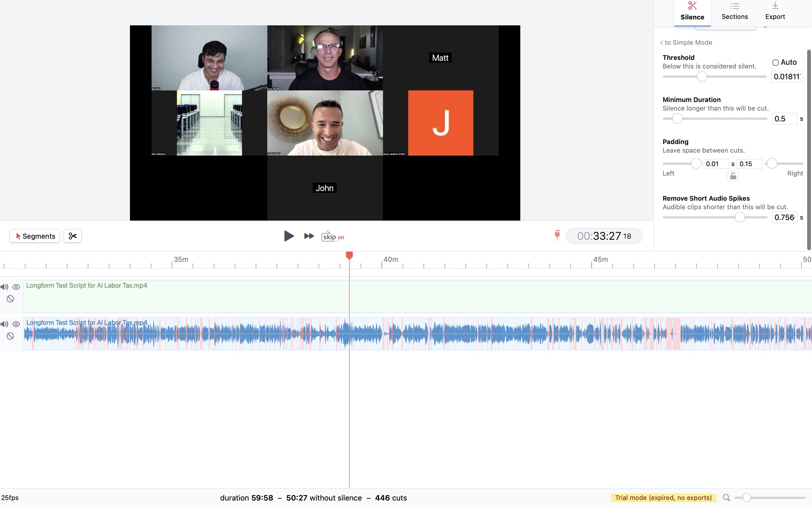This screenshot has width=812, height=507.
Task: Mute the video track speaker icon
Action: coord(4,287)
